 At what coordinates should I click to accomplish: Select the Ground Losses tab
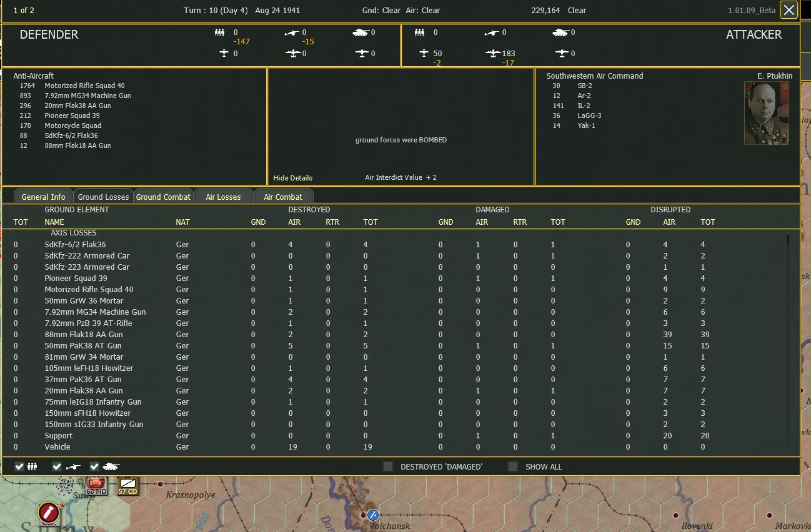[103, 196]
